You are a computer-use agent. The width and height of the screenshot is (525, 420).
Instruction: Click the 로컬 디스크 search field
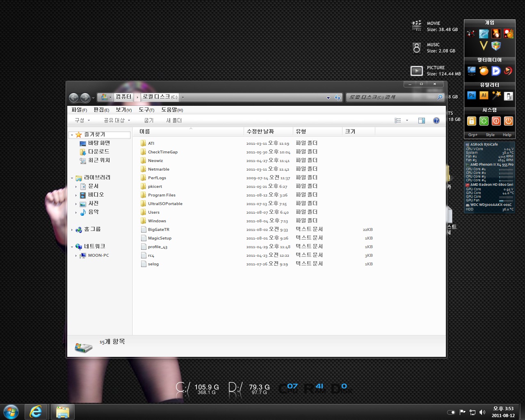[x=391, y=97]
